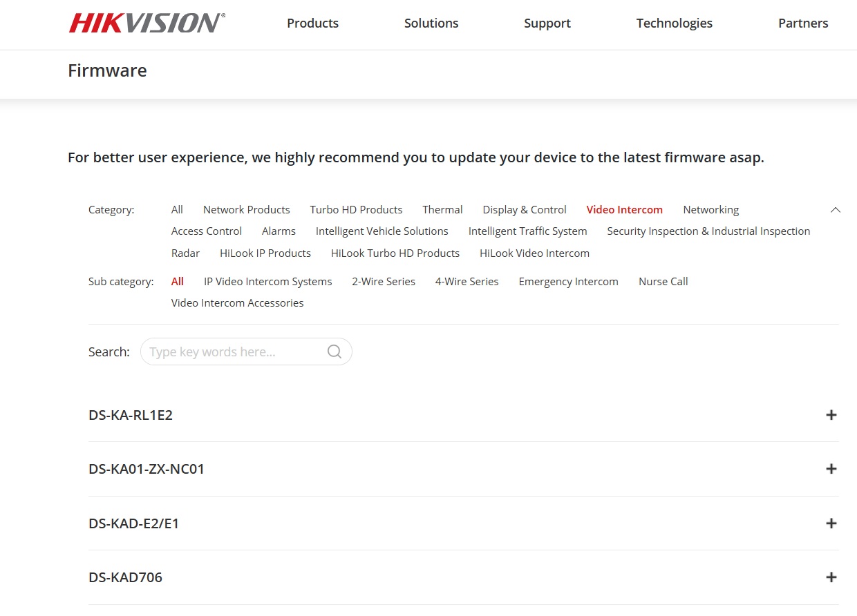
Task: Choose IP Video Intercom Systems sub category
Action: pos(268,282)
